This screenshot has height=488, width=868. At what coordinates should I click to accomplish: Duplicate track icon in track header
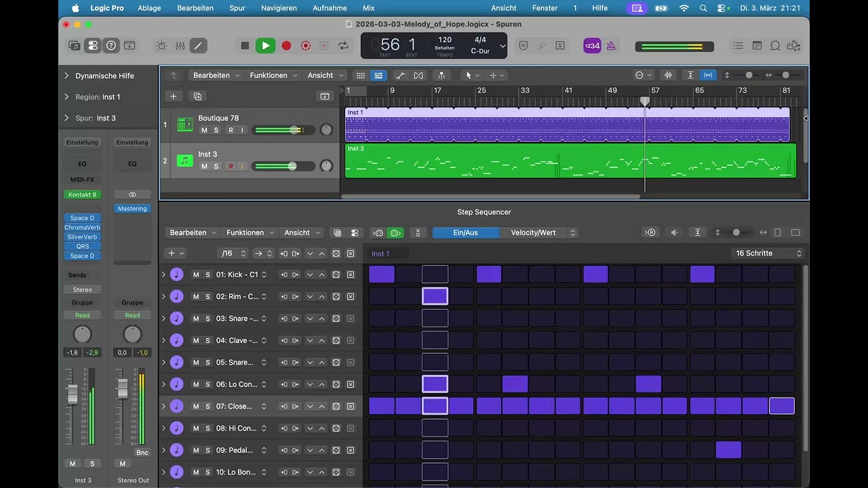(x=197, y=96)
